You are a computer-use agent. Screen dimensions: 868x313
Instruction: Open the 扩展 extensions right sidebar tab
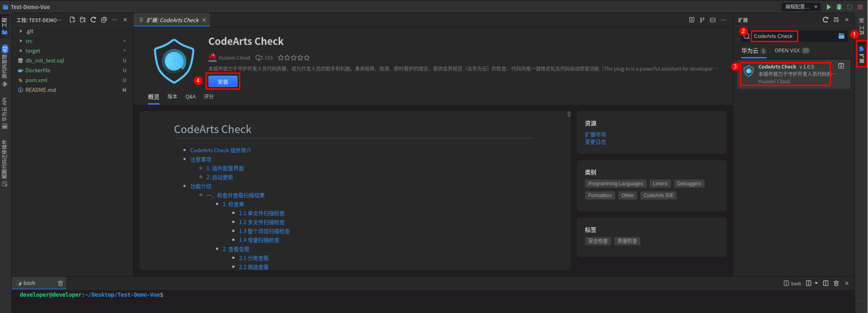tap(861, 54)
